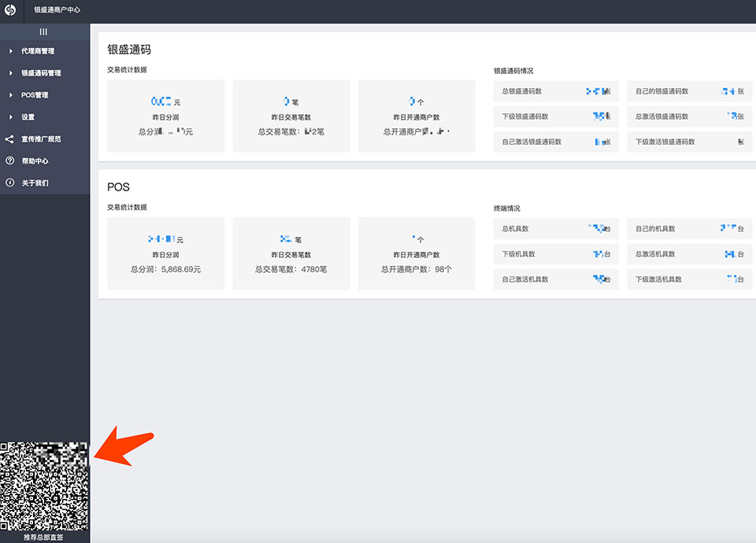Image resolution: width=756 pixels, height=543 pixels.
Task: Click the 总机具数 row
Action: pos(556,229)
